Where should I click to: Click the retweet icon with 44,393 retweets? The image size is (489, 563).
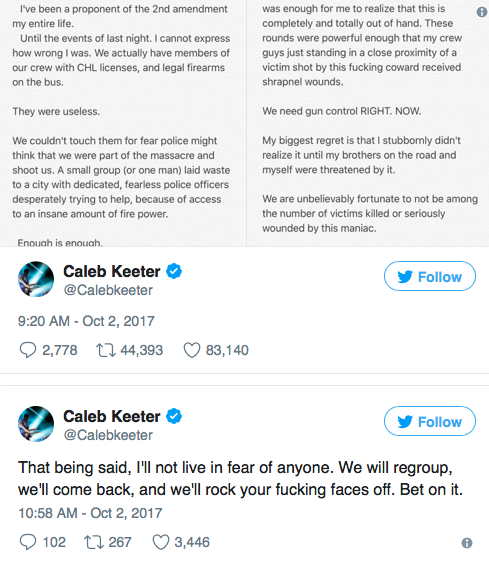pos(106,350)
